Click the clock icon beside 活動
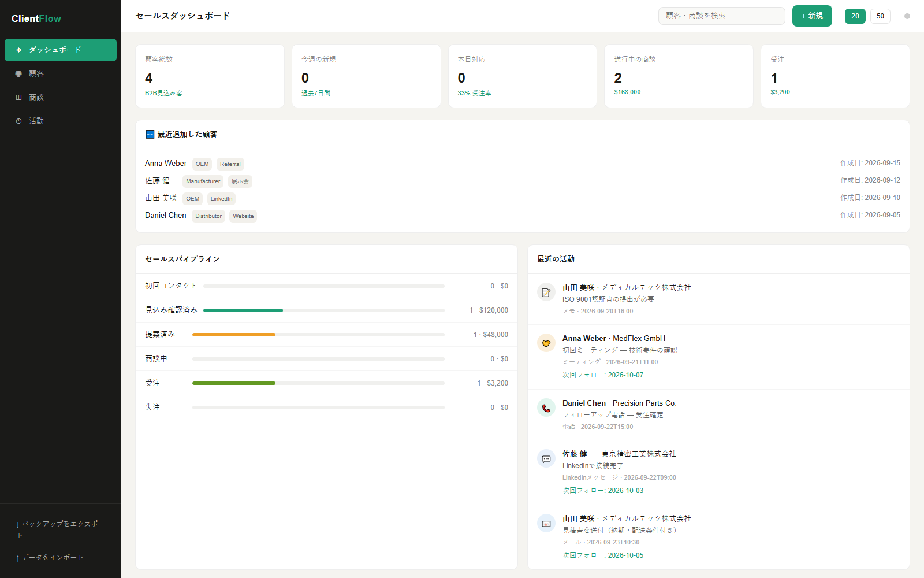The image size is (924, 578). point(18,121)
